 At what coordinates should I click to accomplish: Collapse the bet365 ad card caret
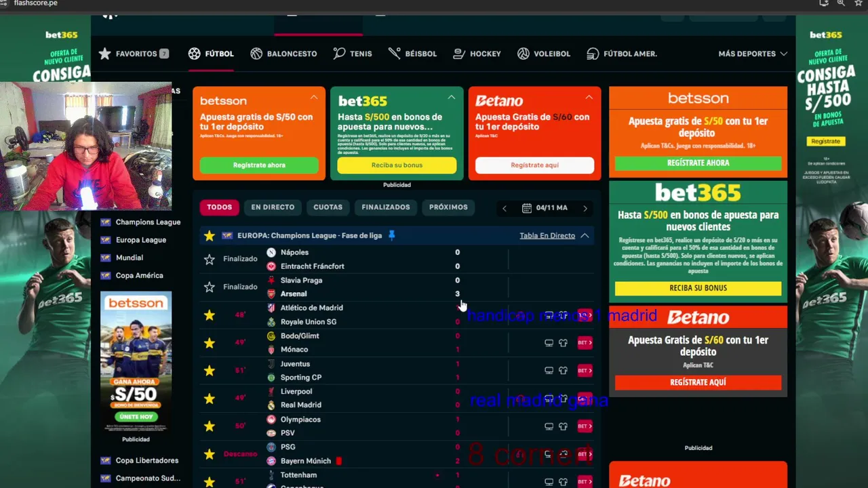[452, 98]
